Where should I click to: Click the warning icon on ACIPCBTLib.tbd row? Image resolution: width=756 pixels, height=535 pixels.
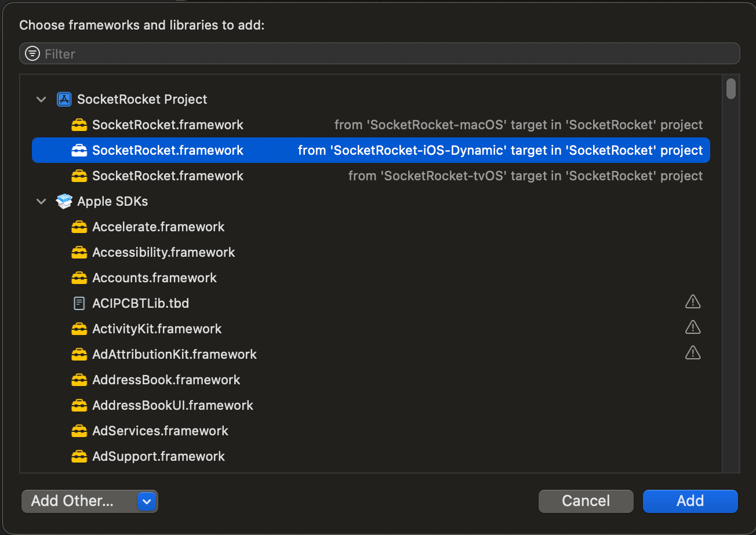pyautogui.click(x=692, y=301)
